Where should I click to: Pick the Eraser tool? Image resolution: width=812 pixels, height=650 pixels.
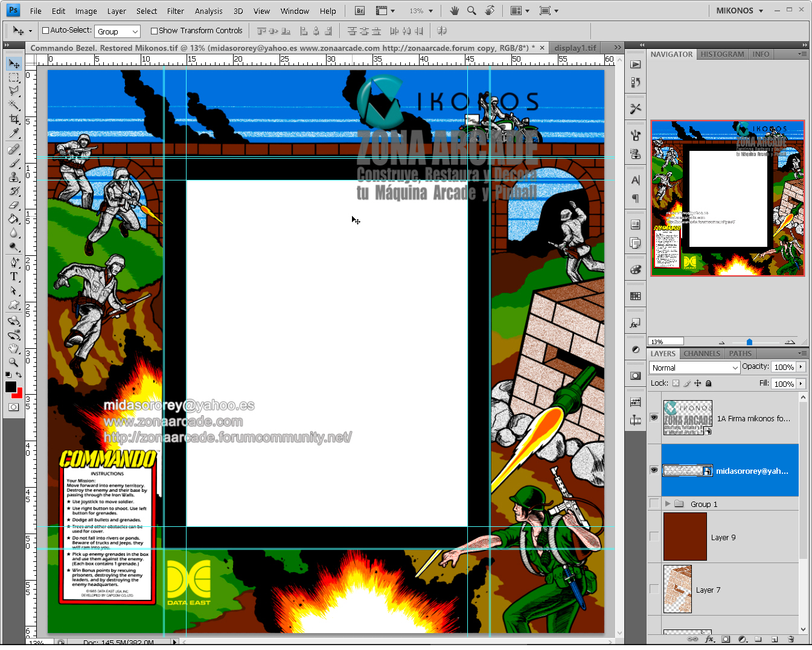click(x=14, y=205)
